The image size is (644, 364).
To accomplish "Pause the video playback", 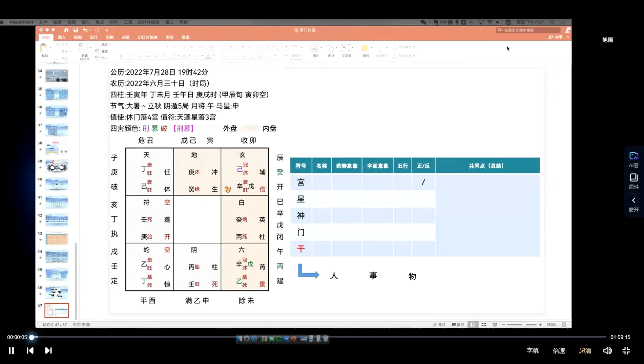I will [11, 351].
